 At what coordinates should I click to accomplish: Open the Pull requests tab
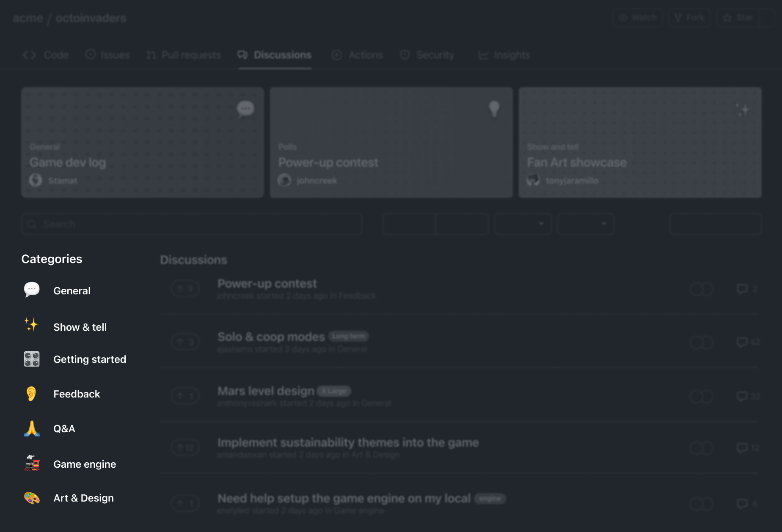click(x=184, y=55)
